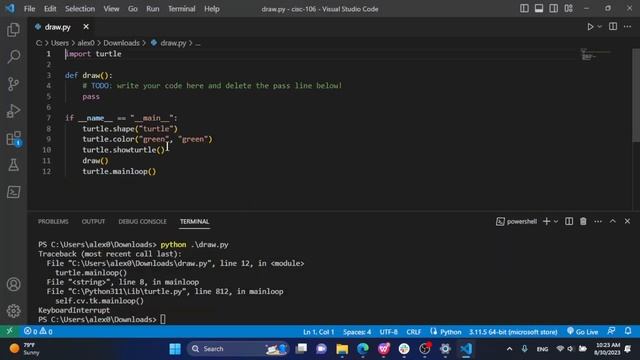The width and height of the screenshot is (640, 360).
Task: Open run options dropdown next to play
Action: click(600, 27)
